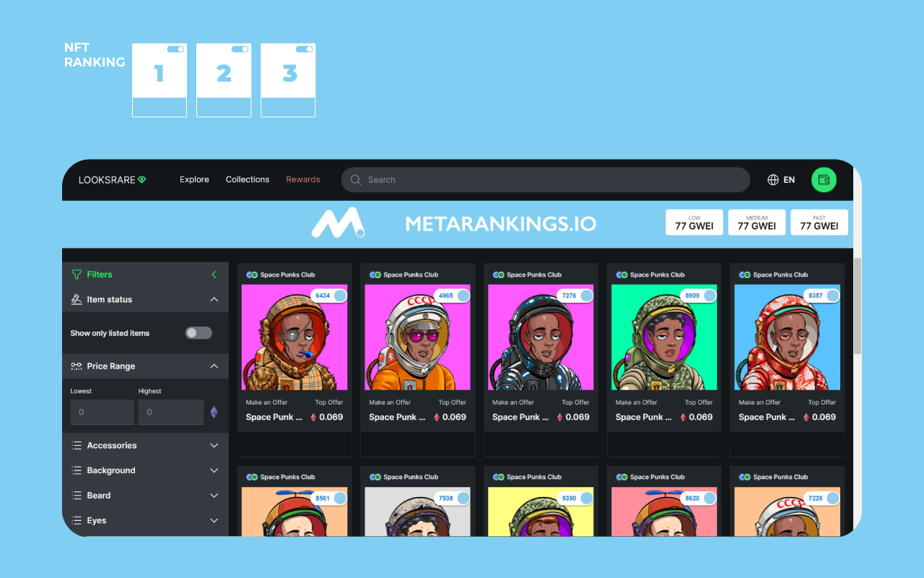924x578 pixels.
Task: Click NFT Ranking card number 3
Action: [x=288, y=80]
